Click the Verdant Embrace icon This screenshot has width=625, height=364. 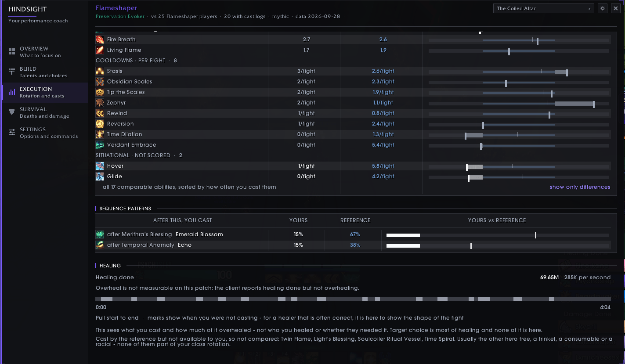[x=100, y=145]
